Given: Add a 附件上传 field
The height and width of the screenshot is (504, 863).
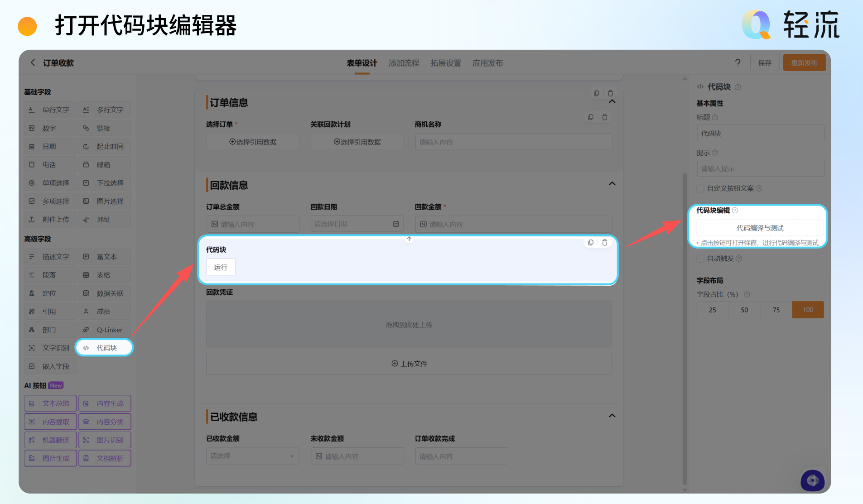Looking at the screenshot, I should (x=50, y=220).
